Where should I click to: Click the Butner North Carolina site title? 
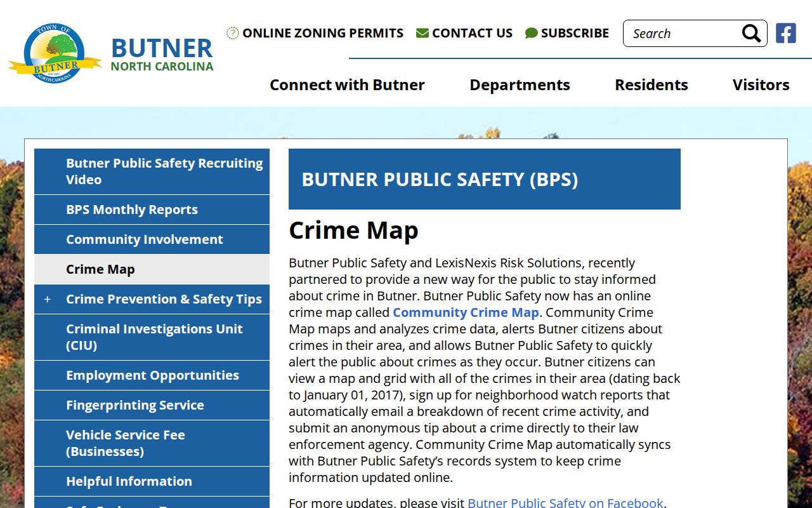pos(162,53)
